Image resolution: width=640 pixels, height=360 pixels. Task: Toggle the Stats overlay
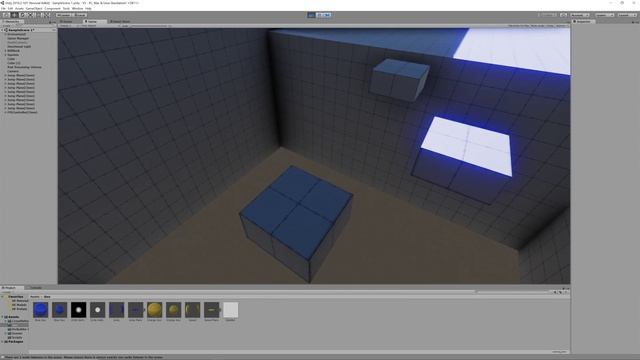(550, 26)
